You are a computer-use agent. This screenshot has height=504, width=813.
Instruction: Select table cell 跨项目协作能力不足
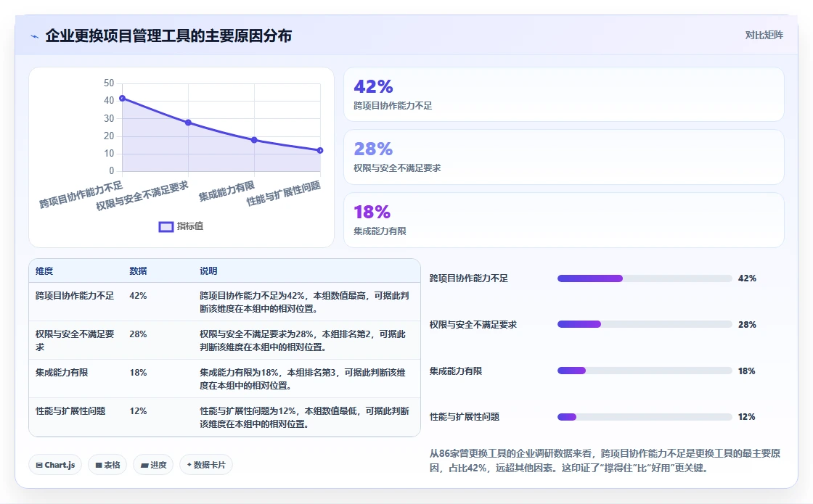[x=75, y=296]
